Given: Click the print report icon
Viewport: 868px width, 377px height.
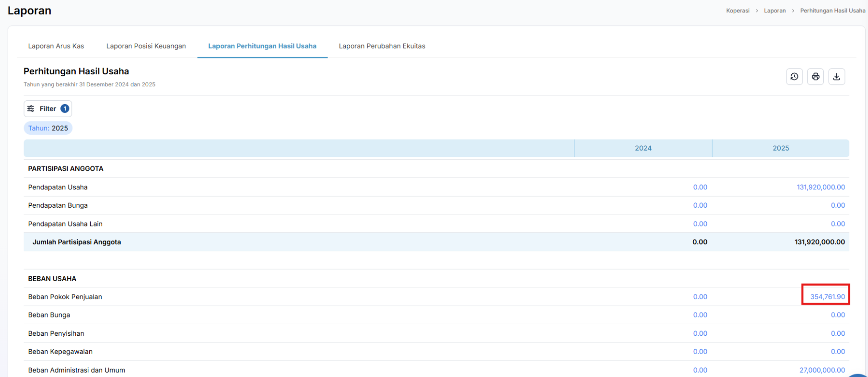Looking at the screenshot, I should [x=815, y=77].
